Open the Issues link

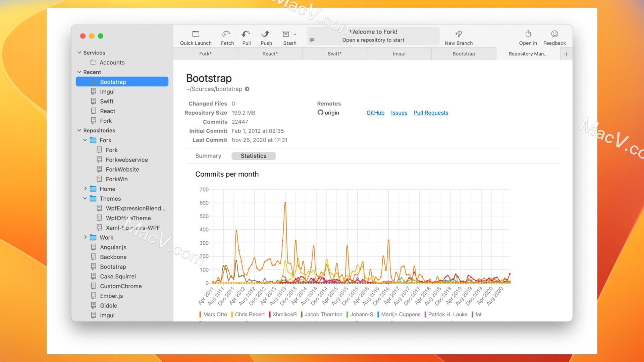coord(399,113)
